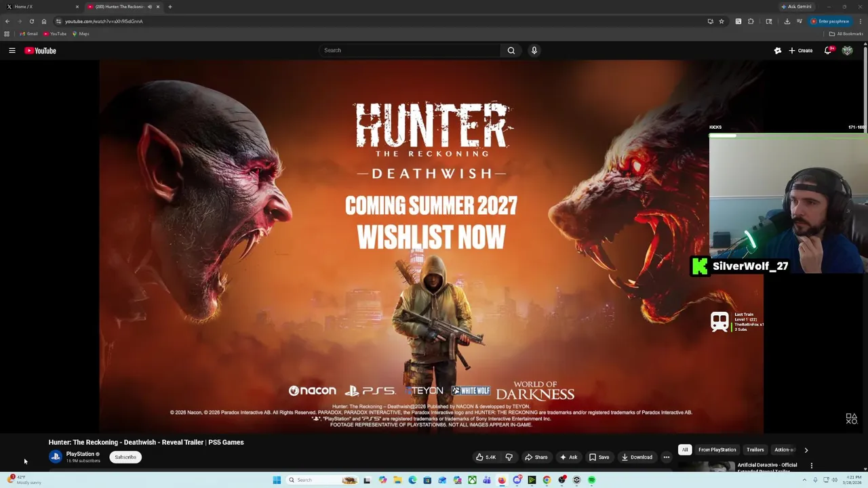This screenshot has width=868, height=488.
Task: Open Microsoft Edge from the taskbar
Action: coord(412,480)
